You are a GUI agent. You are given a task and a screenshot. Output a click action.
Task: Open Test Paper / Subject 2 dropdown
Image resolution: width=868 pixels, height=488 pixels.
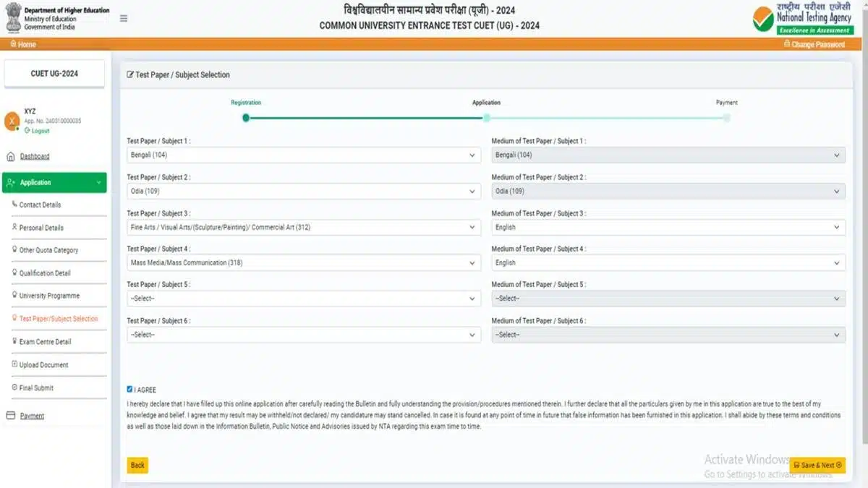[304, 191]
